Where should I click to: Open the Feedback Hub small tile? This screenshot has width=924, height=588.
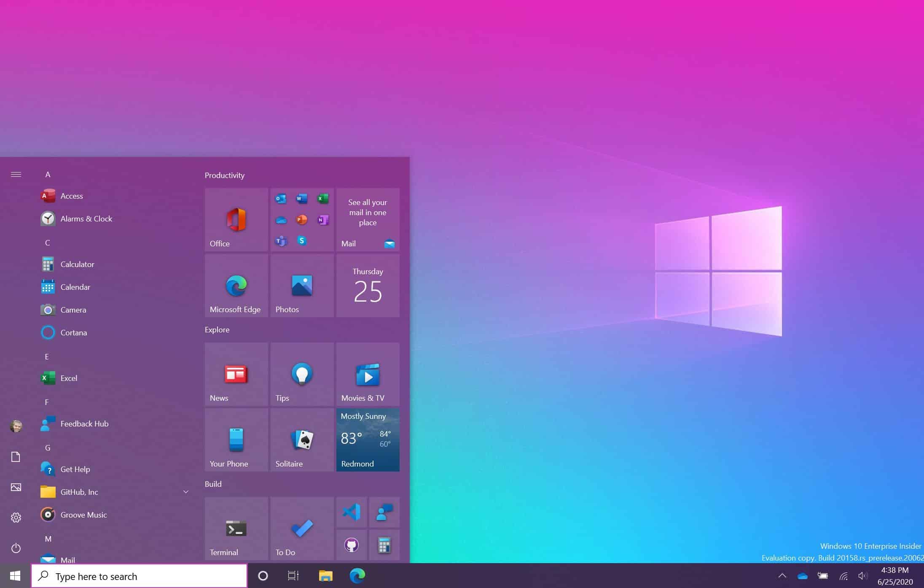[x=384, y=512]
